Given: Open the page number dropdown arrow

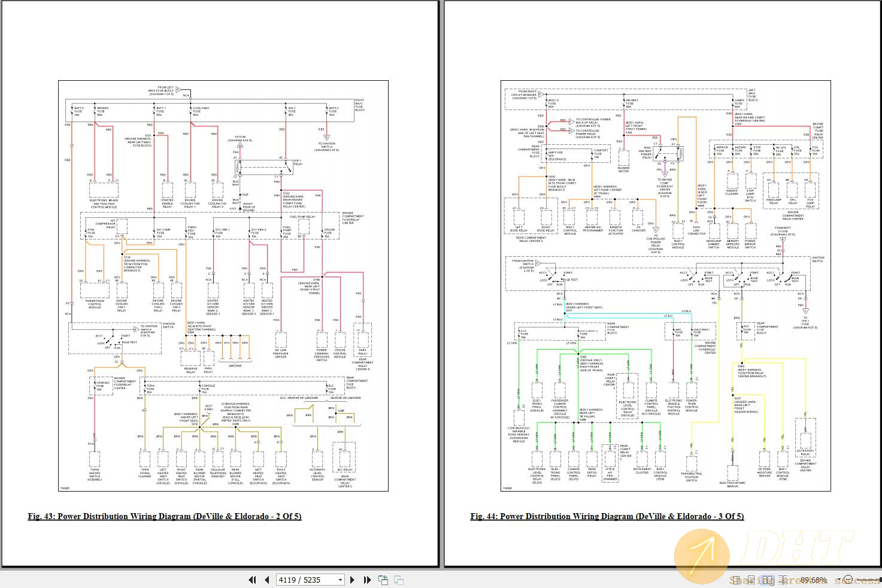Looking at the screenshot, I should (x=341, y=580).
